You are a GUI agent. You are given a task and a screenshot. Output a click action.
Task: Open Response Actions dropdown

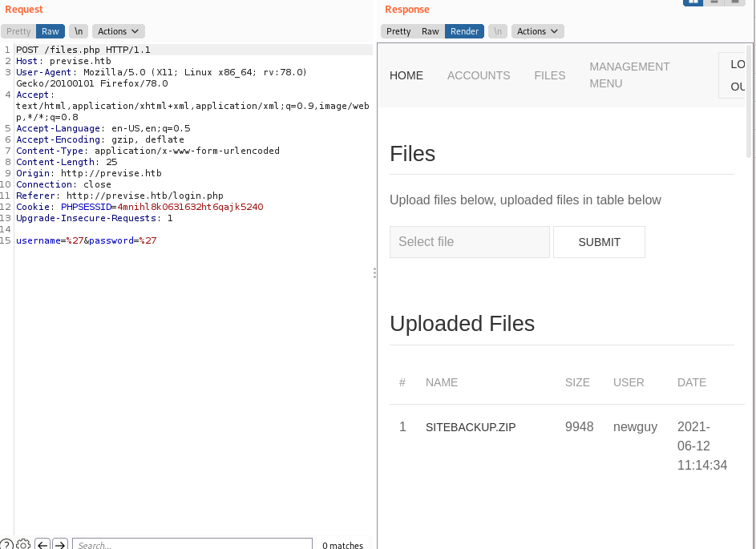point(538,31)
